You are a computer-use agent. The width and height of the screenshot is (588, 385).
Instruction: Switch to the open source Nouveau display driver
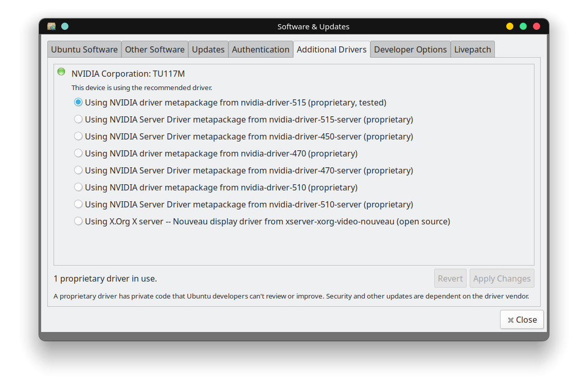click(x=78, y=221)
